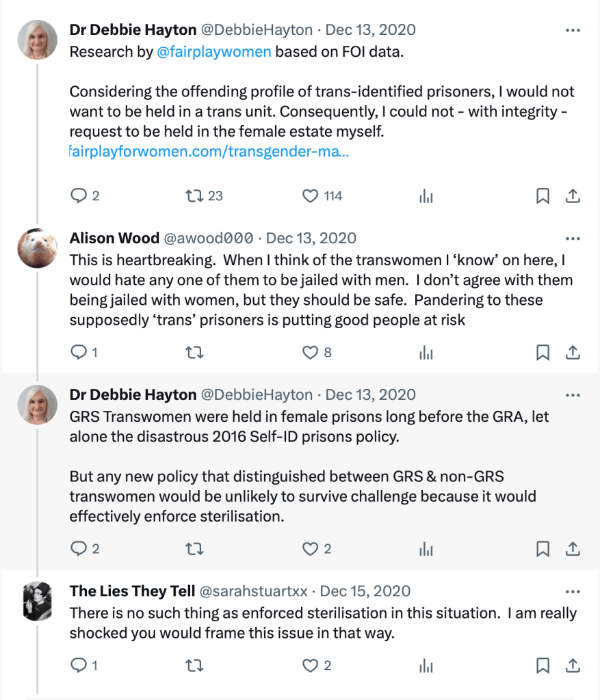This screenshot has height=700, width=600.
Task: Open The Lies They Tell profile name
Action: 132,591
